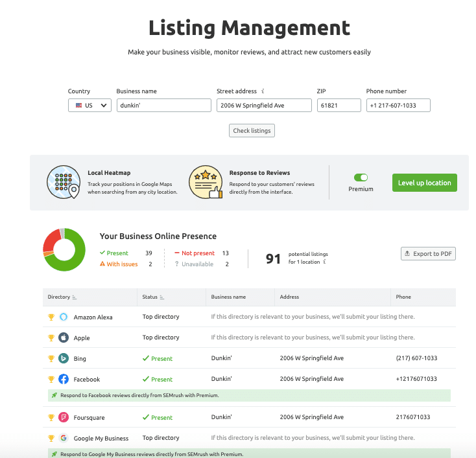
Task: Click the Response to Reviews heading
Action: coord(259,172)
